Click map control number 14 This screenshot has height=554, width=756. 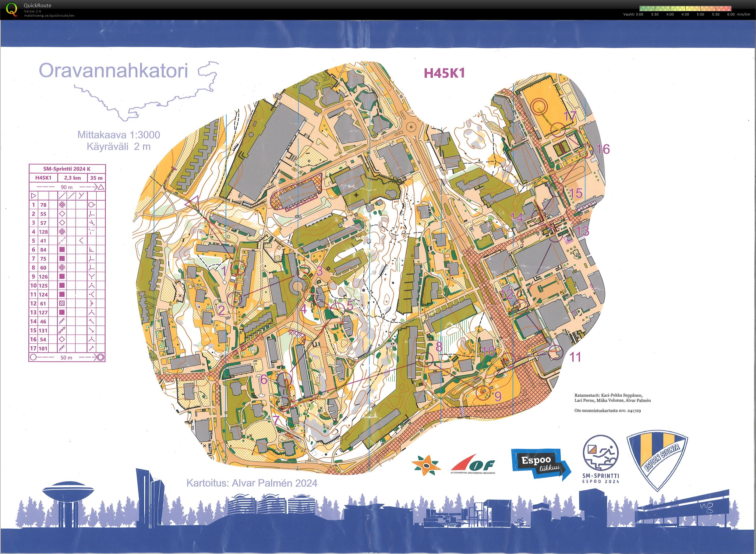coord(517,218)
